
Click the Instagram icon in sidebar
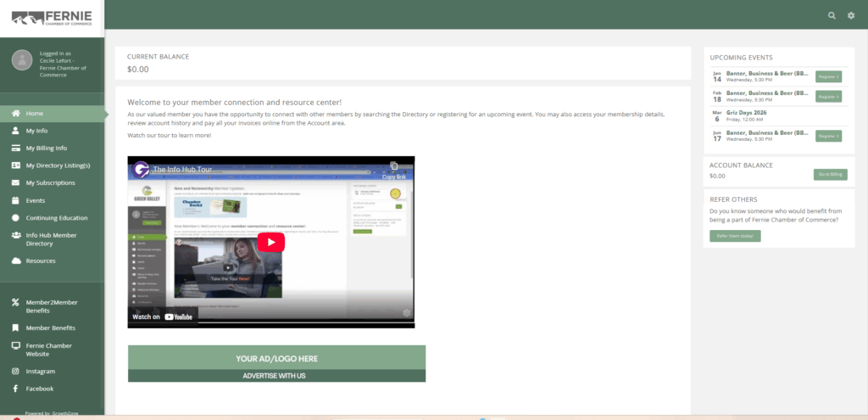(x=16, y=372)
